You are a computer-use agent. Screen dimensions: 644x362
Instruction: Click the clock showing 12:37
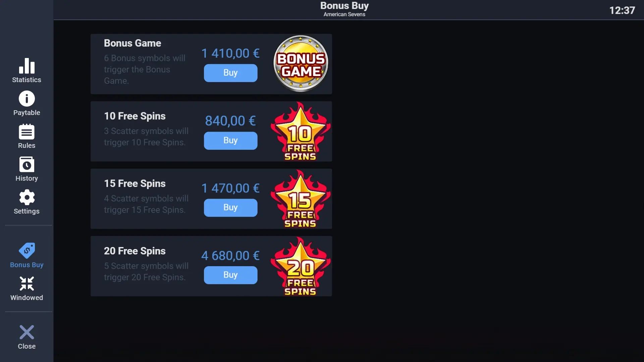[x=622, y=10]
